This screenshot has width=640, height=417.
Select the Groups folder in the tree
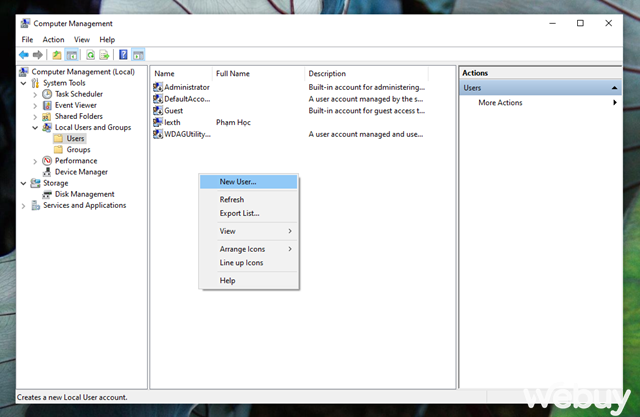tap(78, 150)
